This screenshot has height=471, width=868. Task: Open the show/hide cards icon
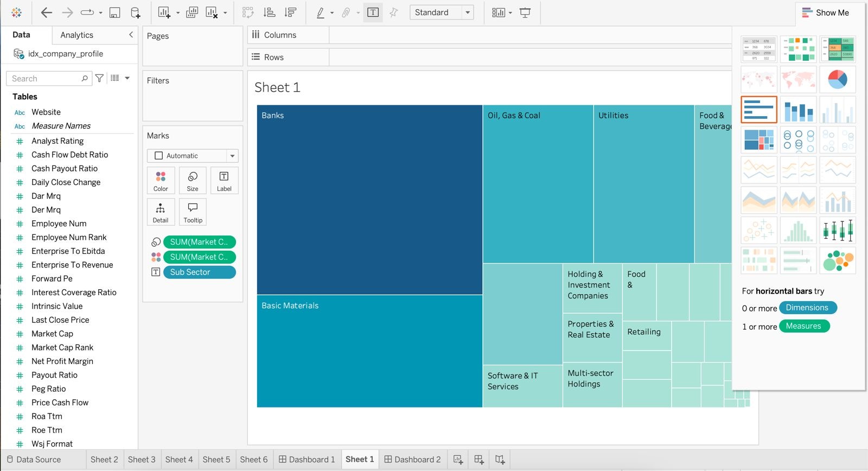point(498,12)
